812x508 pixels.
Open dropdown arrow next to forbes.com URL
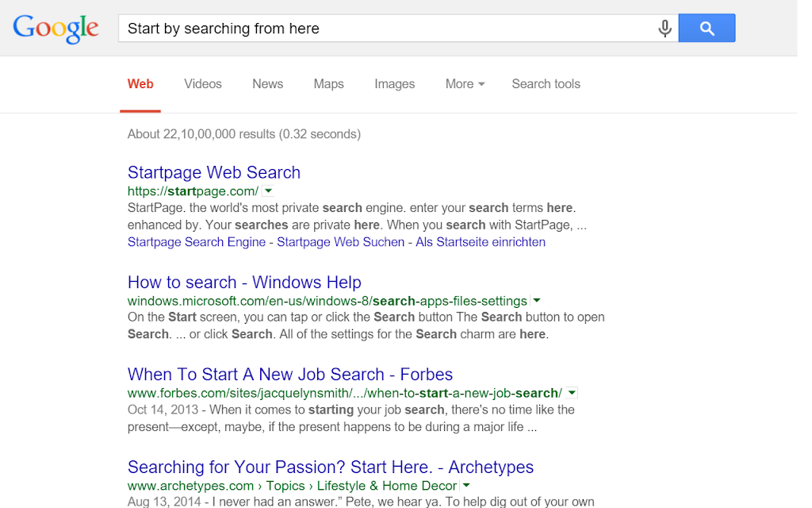(572, 393)
